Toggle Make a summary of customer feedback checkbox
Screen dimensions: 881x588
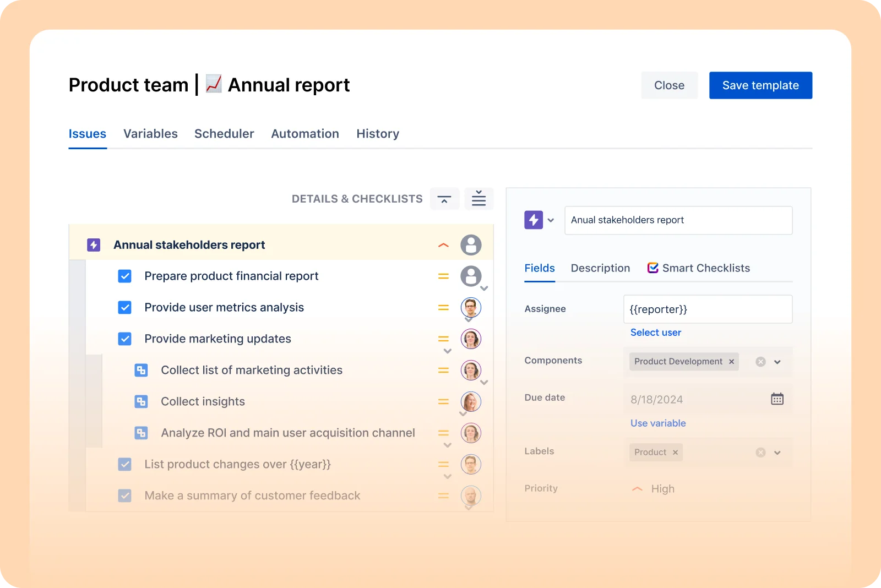click(x=125, y=496)
